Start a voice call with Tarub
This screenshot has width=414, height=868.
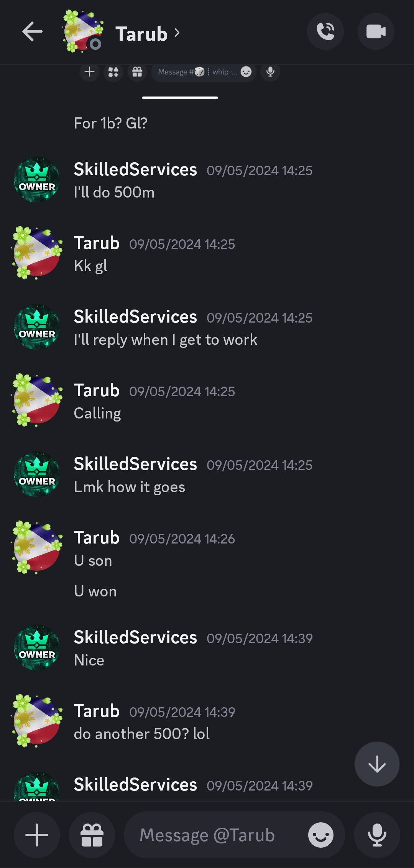tap(325, 31)
